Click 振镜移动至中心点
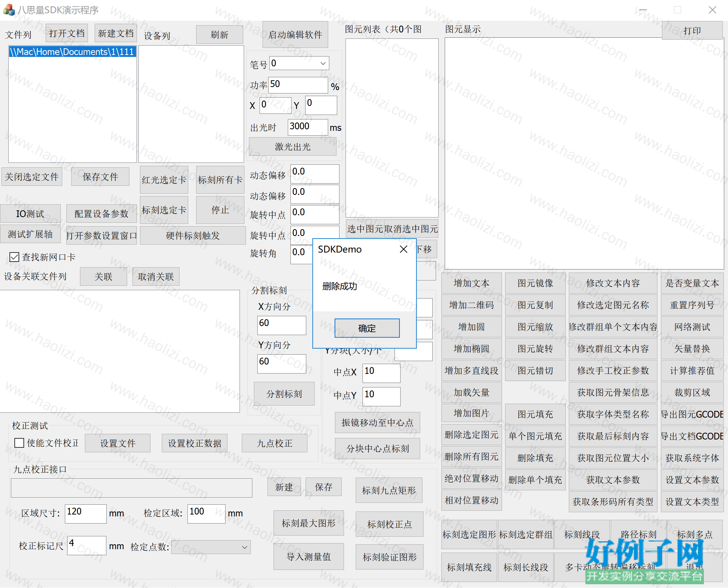 pos(378,423)
